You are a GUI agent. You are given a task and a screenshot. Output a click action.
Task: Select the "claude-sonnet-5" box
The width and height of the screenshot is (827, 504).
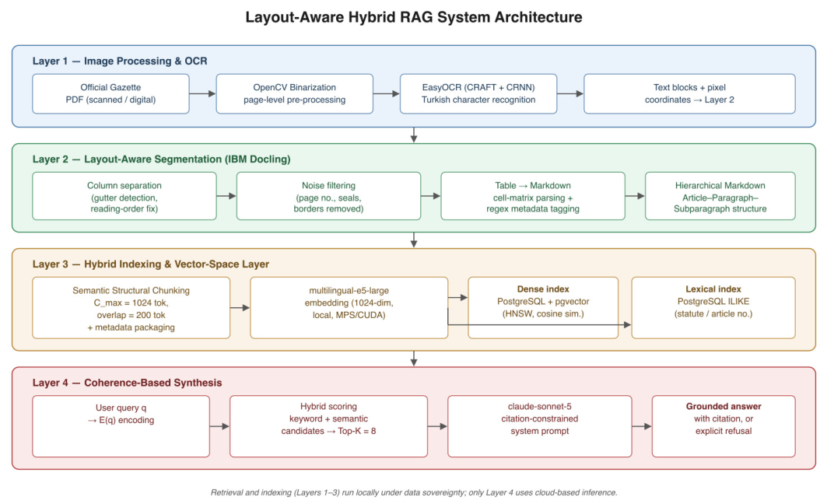click(x=540, y=426)
